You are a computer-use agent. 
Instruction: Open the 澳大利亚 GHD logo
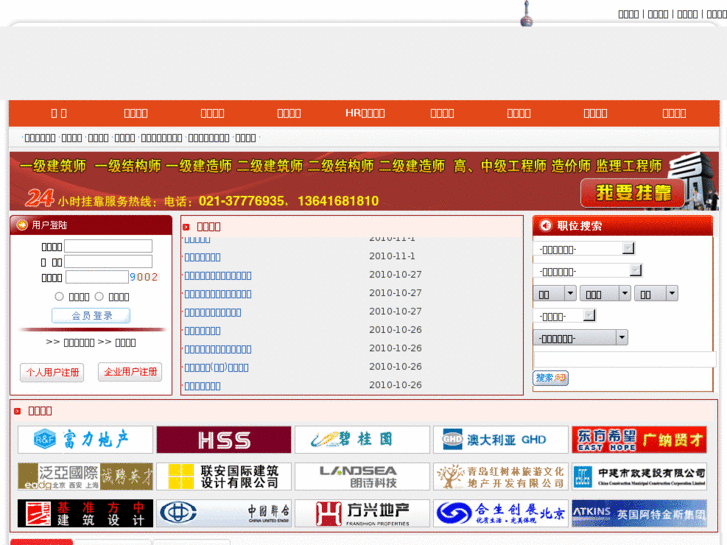click(x=501, y=439)
